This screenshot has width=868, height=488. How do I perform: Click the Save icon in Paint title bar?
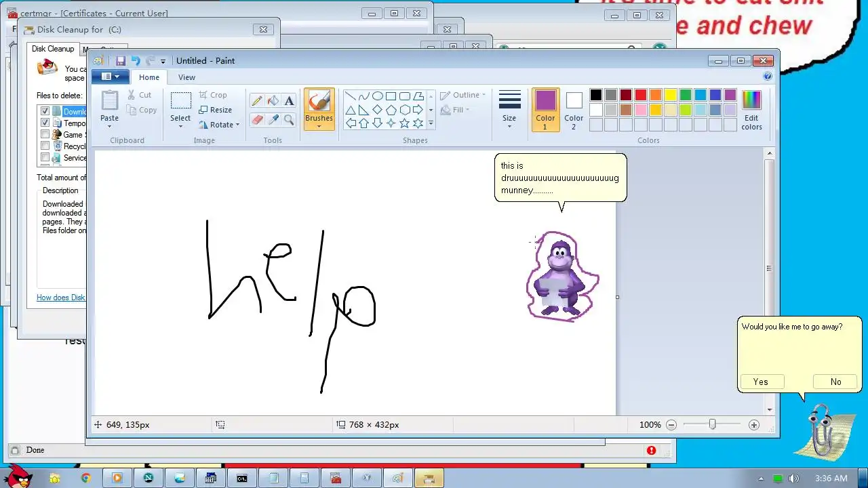pos(121,61)
